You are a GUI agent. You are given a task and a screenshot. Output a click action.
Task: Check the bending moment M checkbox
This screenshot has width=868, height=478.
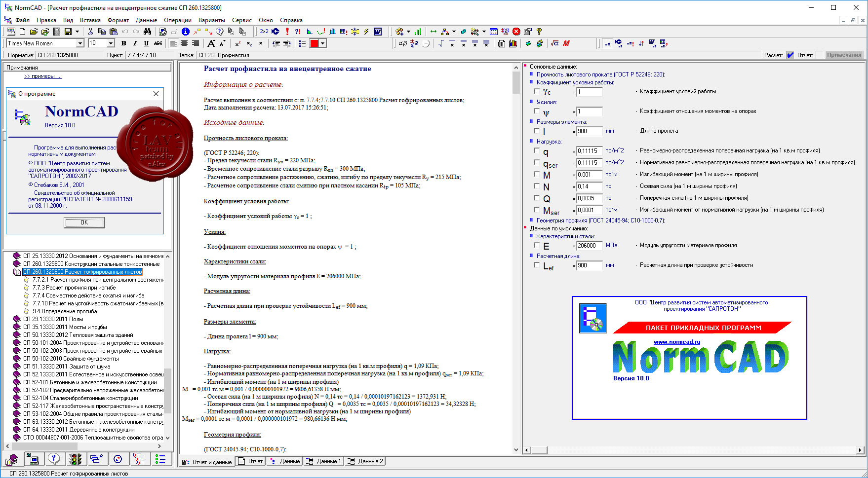coord(537,174)
